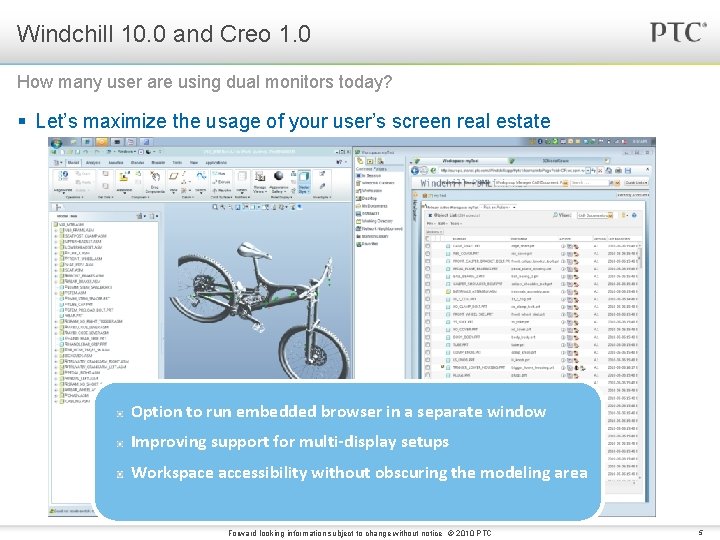Switch to the Workspace myTest browser tab
This screenshot has width=720, height=540.
coord(460,161)
